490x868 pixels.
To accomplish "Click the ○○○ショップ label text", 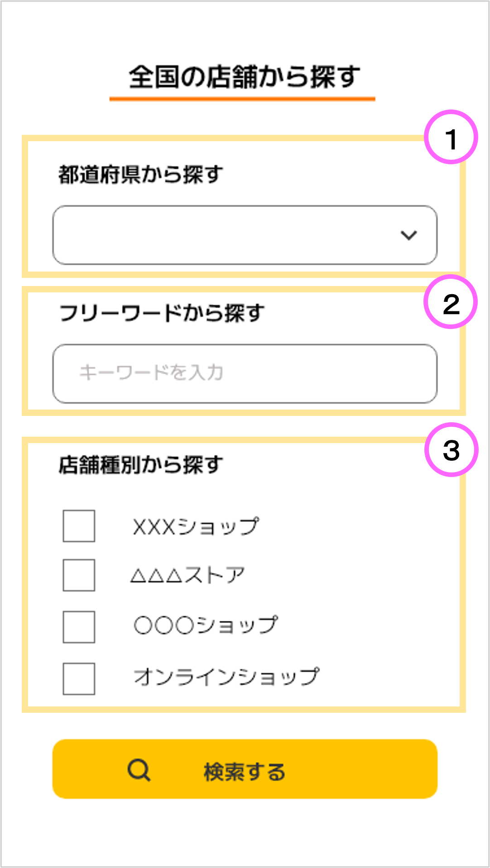I will [x=206, y=625].
